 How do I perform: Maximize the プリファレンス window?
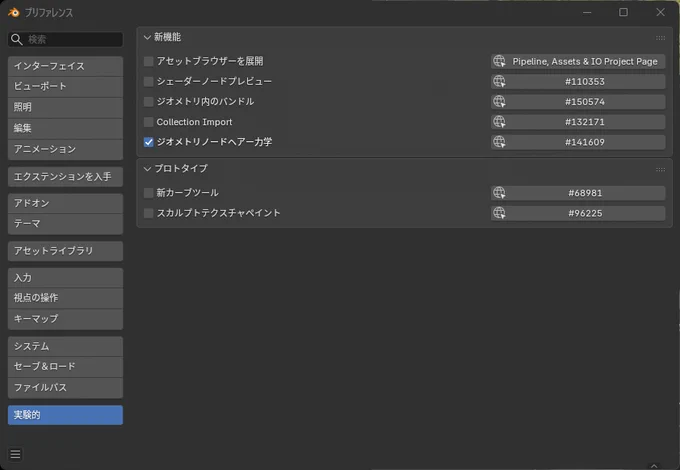(x=623, y=12)
